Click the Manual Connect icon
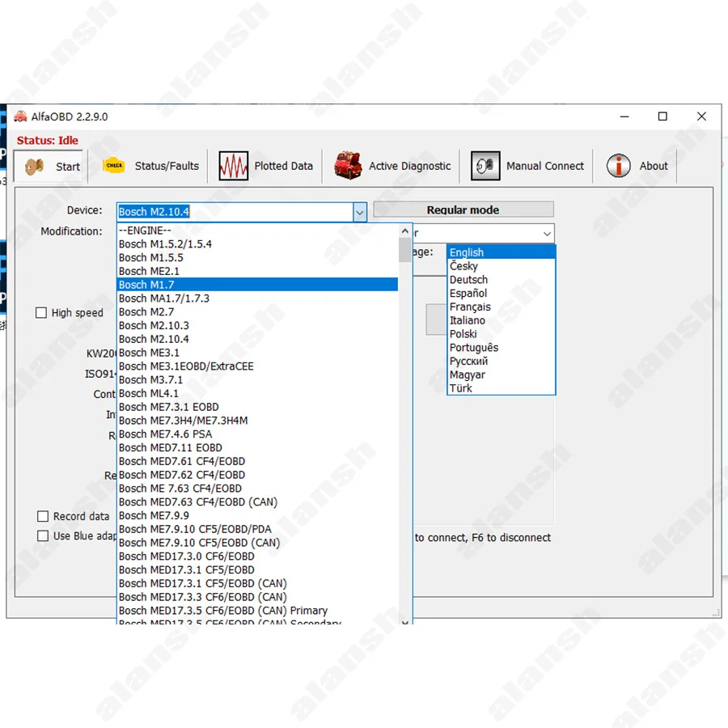The height and width of the screenshot is (728, 728). coord(485,166)
